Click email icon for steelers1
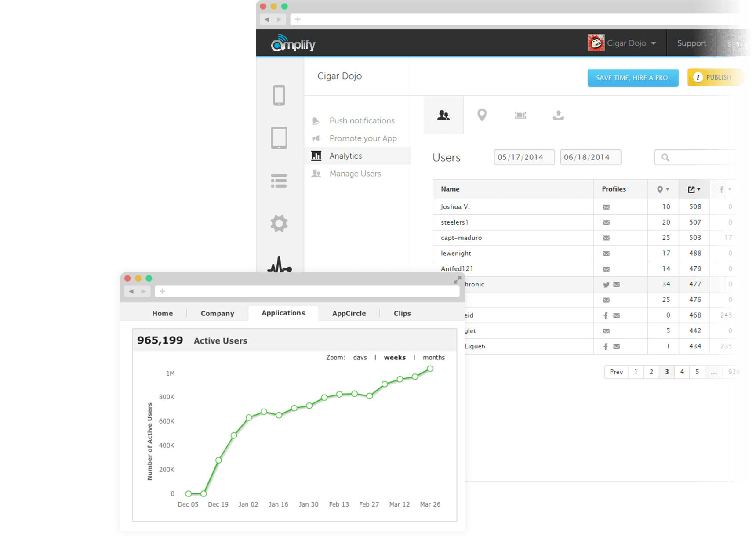 (x=606, y=222)
